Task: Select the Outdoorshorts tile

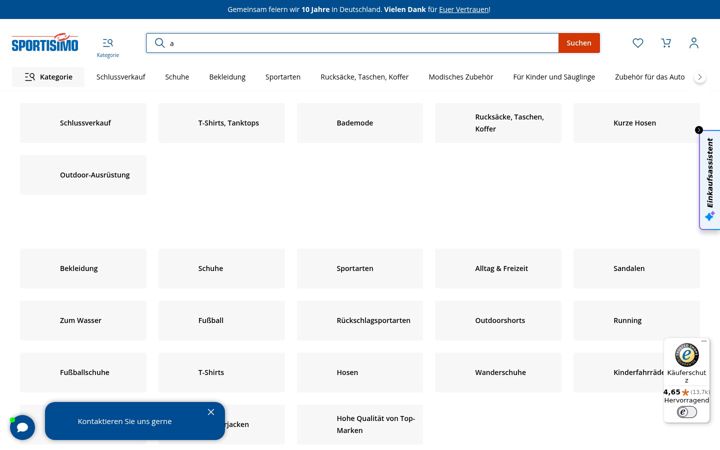Action: pos(498,320)
